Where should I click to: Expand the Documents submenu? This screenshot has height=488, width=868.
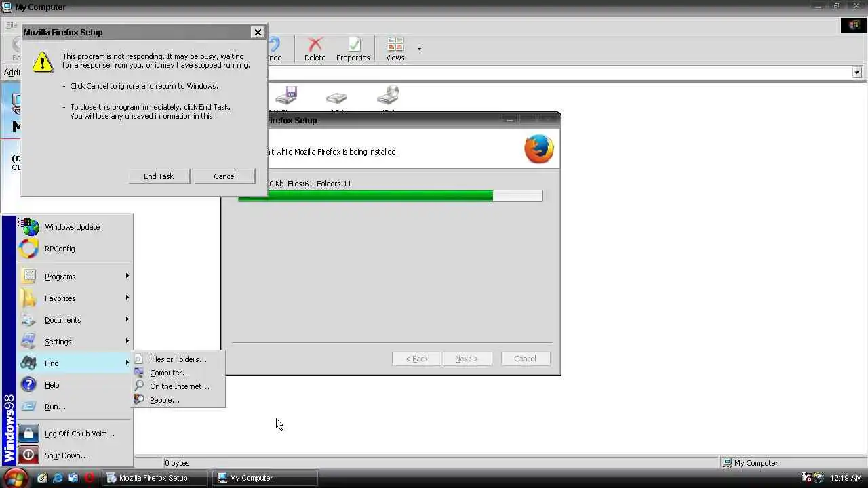point(75,320)
